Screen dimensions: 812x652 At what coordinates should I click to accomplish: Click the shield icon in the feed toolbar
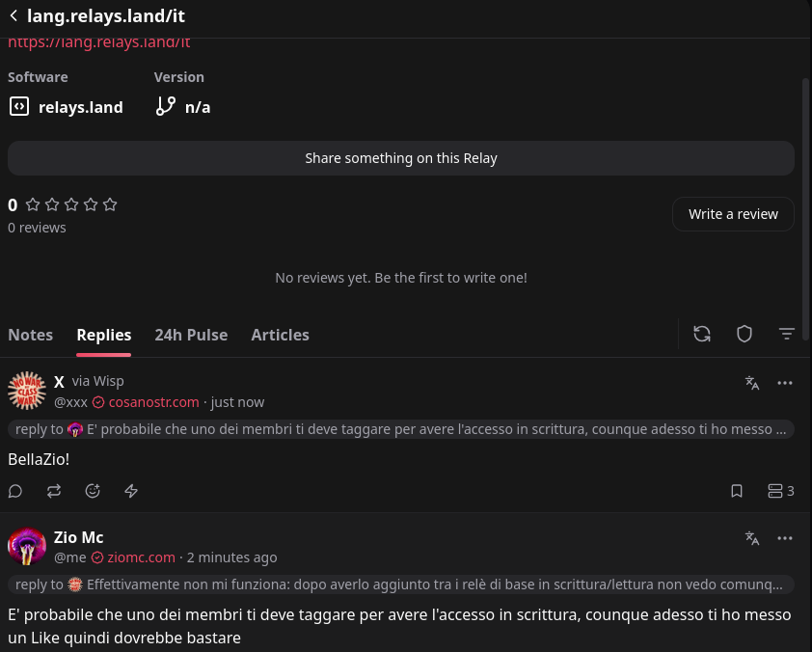(x=744, y=334)
